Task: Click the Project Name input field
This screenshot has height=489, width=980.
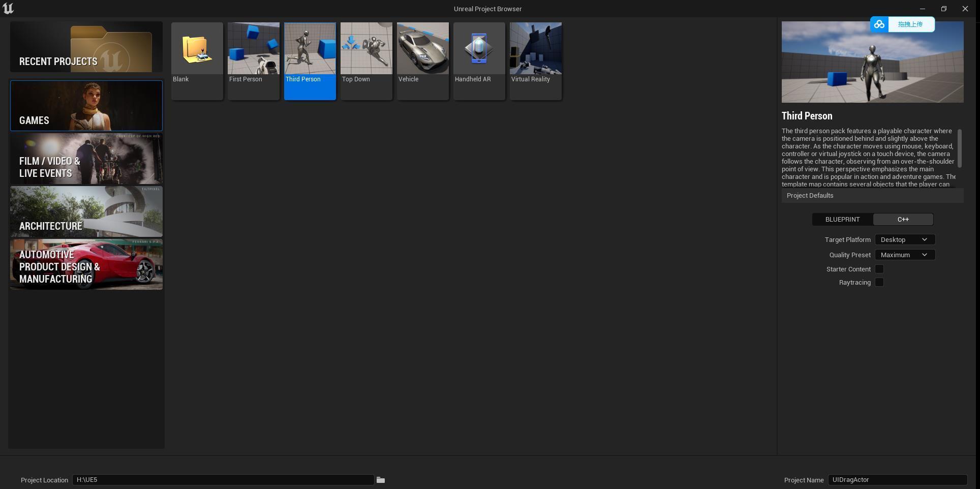Action: click(897, 480)
